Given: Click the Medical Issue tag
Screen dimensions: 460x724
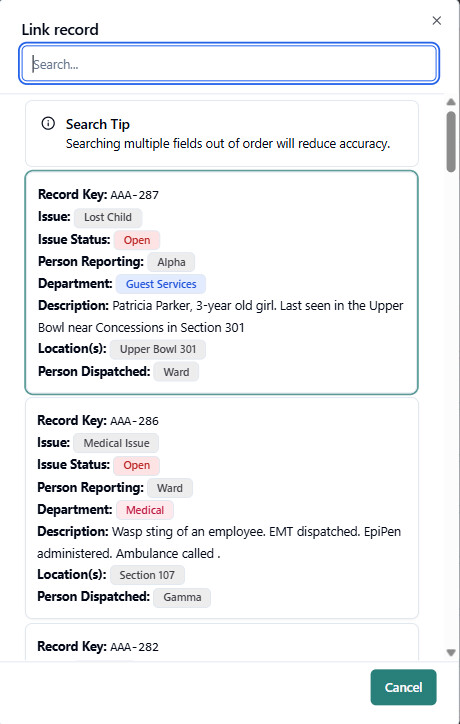Looking at the screenshot, I should point(116,443).
